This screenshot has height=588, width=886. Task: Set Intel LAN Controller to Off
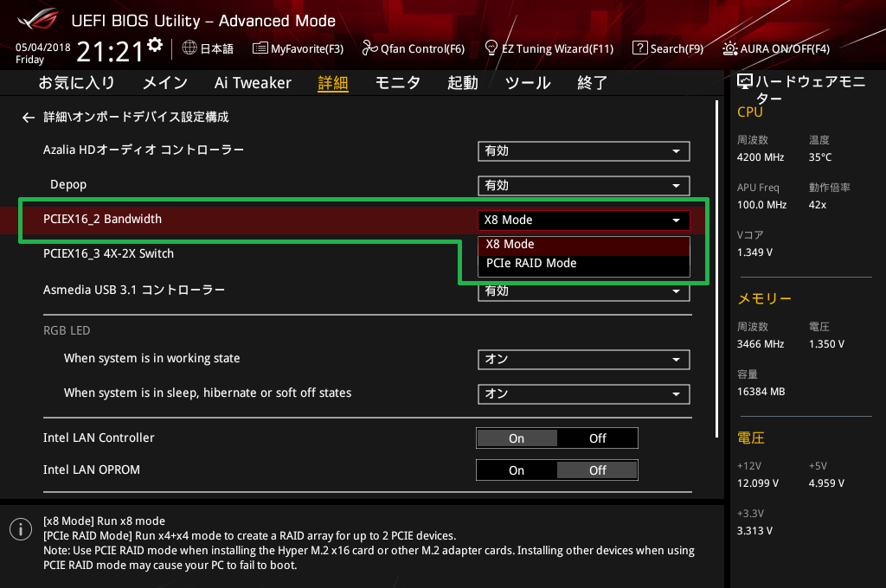[x=597, y=438]
